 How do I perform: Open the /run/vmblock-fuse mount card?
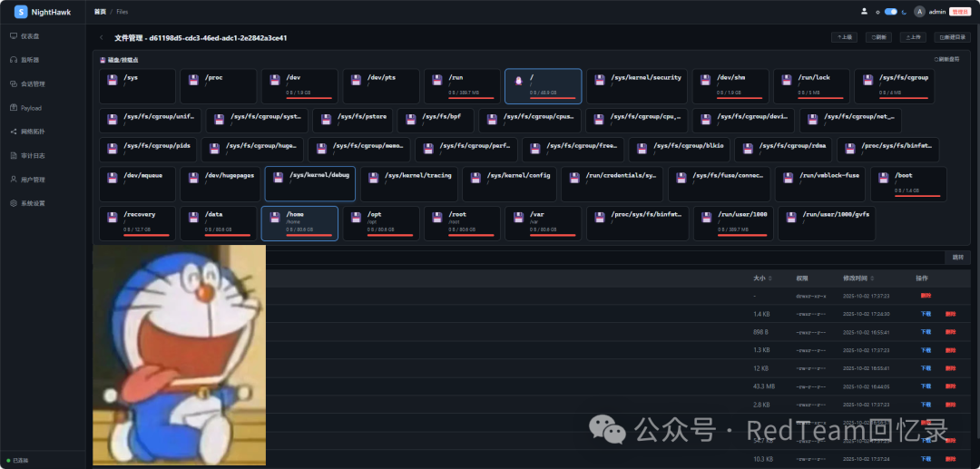(820, 183)
